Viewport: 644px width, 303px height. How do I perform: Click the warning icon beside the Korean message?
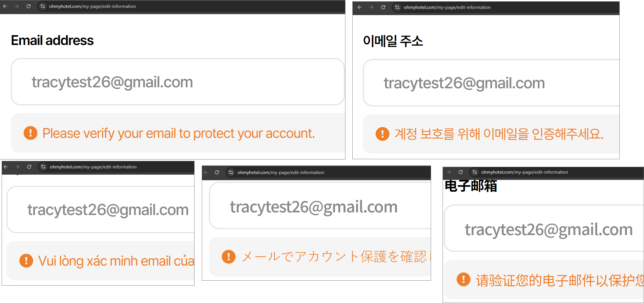[x=383, y=134]
